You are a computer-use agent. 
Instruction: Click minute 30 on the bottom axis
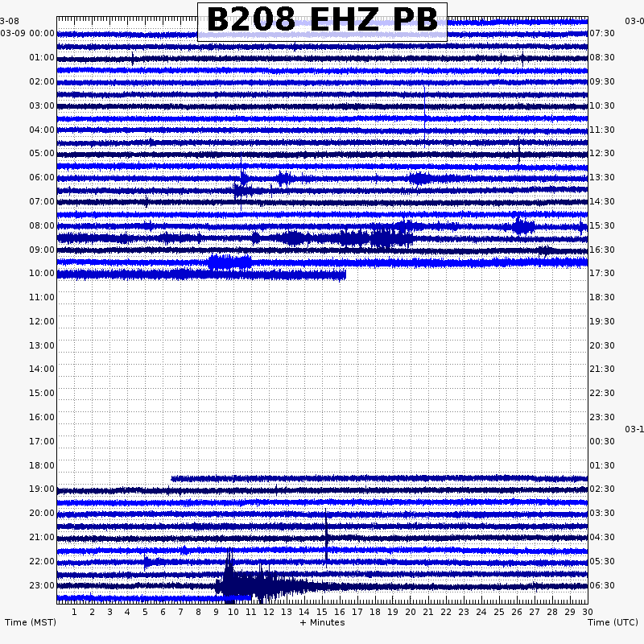pyautogui.click(x=588, y=612)
